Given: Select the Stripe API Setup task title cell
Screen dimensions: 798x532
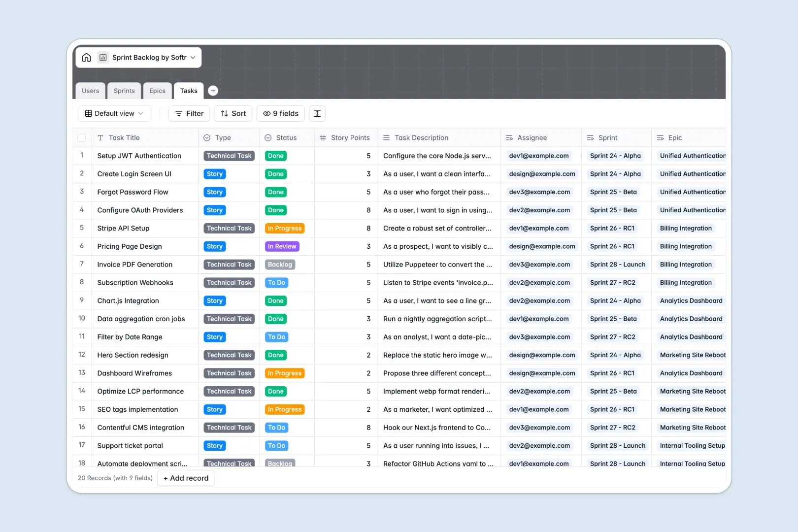Looking at the screenshot, I should (123, 228).
